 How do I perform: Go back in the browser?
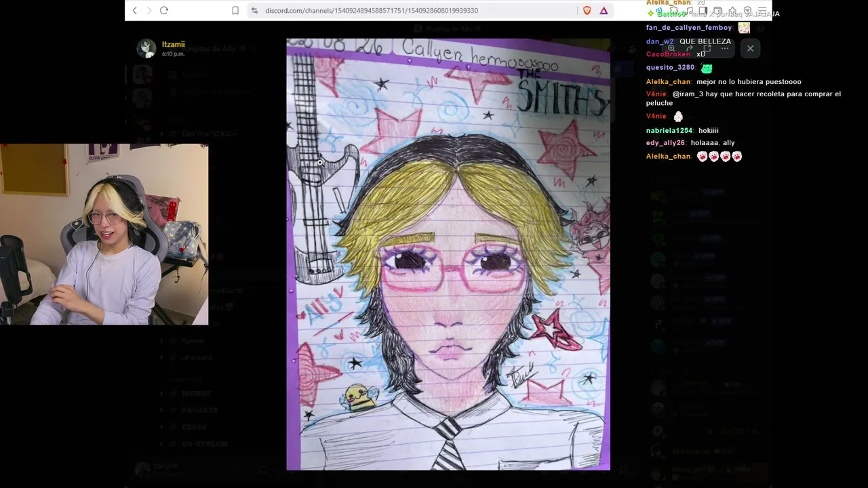pos(135,10)
